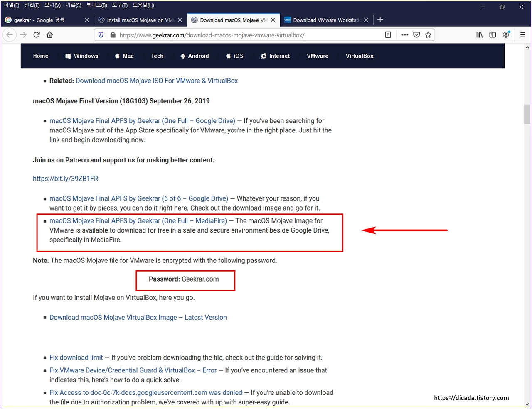
Task: Open the 도구(T) menu
Action: pyautogui.click(x=120, y=5)
